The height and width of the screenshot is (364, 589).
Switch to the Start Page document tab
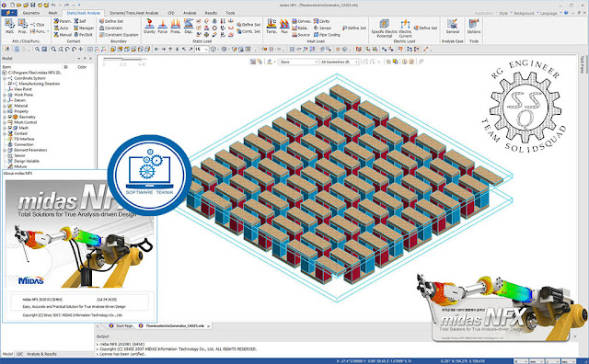pyautogui.click(x=121, y=325)
